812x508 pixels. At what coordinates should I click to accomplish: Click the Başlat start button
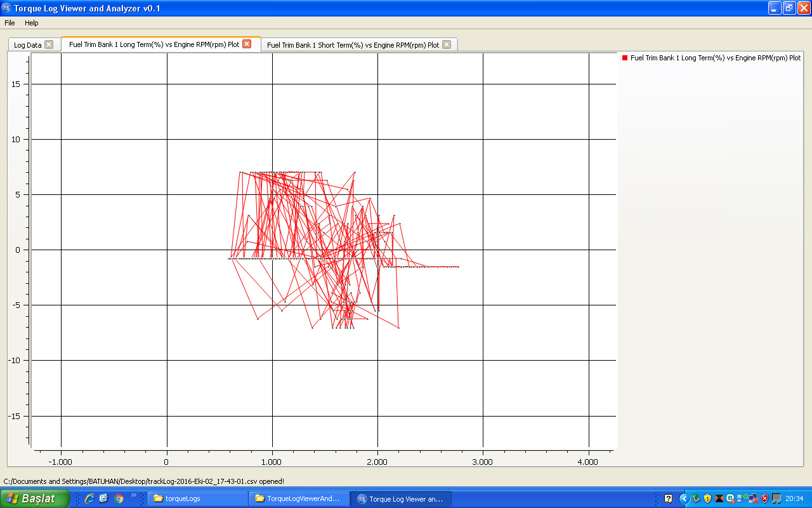click(x=35, y=498)
